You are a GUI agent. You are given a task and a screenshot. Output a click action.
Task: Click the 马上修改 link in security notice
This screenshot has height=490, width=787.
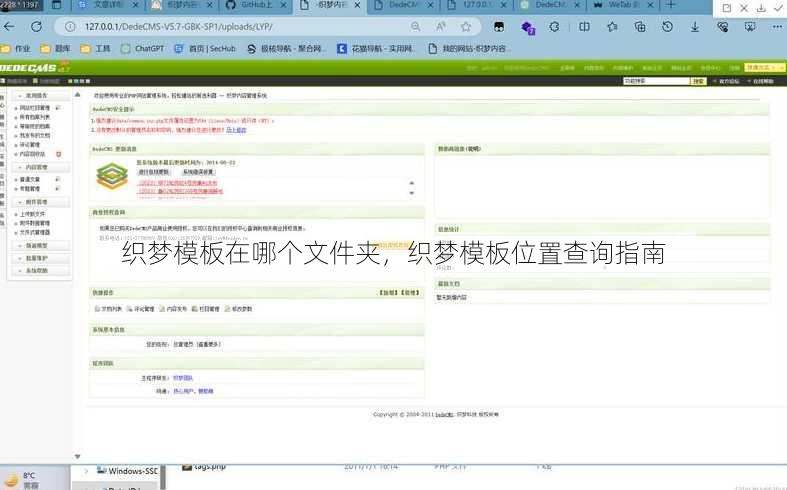(x=236, y=130)
